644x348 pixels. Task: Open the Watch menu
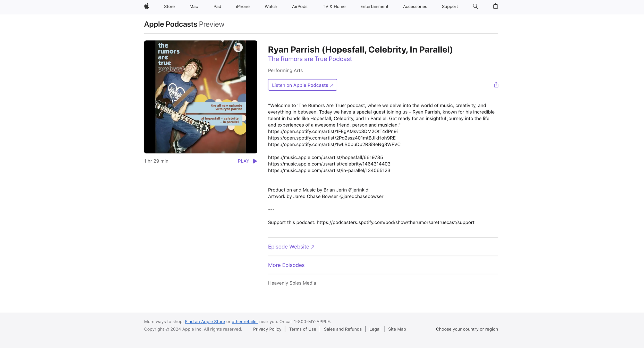coord(271,6)
